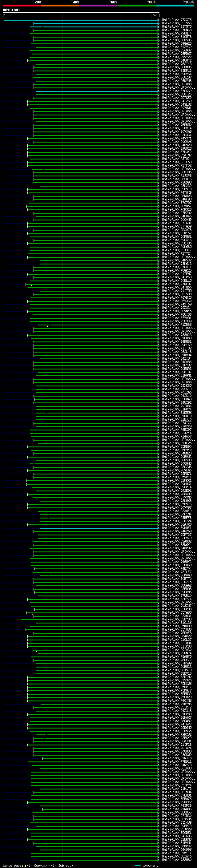
Task: Select hit UniRef100_Q26GG7
Action: pos(177,50)
